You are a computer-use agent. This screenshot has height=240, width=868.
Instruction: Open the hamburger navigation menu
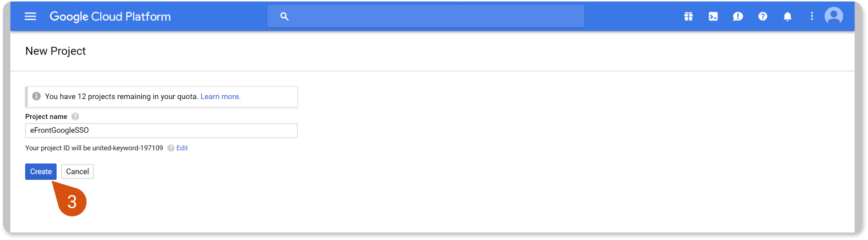click(30, 16)
